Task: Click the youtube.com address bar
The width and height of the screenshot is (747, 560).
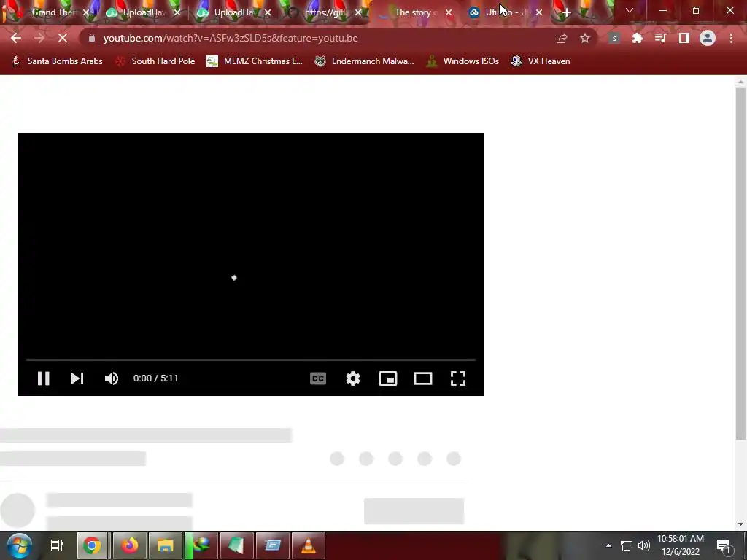Action: click(x=314, y=38)
